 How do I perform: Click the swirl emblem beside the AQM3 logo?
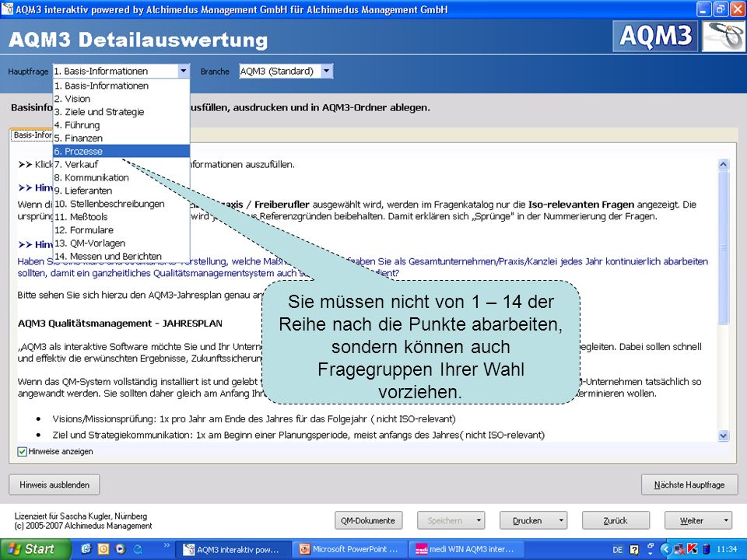pos(723,37)
